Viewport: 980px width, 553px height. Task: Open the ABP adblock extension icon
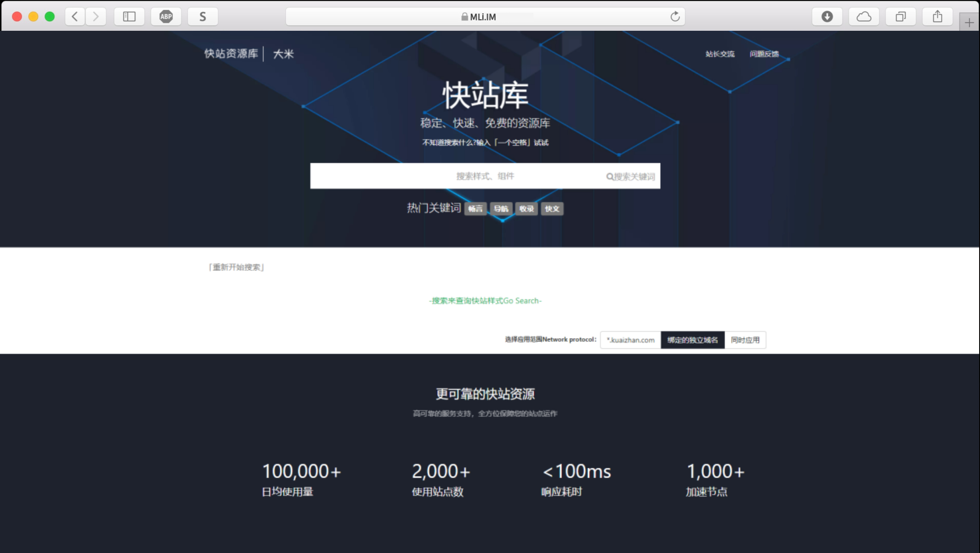166,17
